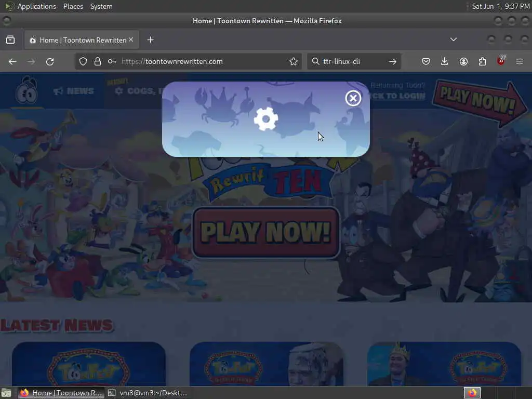Screen dimensions: 532x399
Task: Open the Places menu
Action: [73, 6]
